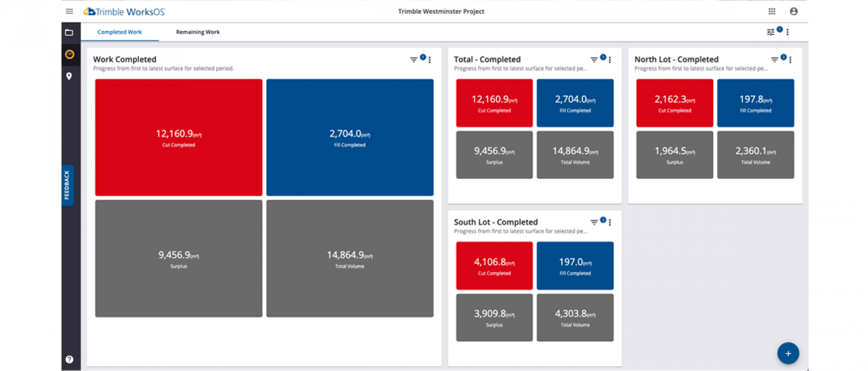868x371 pixels.
Task: Click the large red Cut Completed tile
Action: tap(178, 137)
